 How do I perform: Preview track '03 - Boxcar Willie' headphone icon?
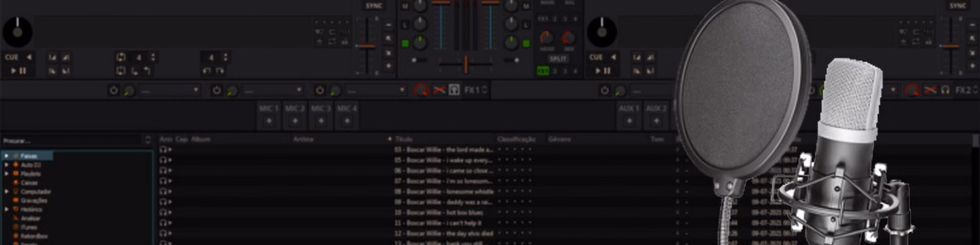click(x=163, y=149)
